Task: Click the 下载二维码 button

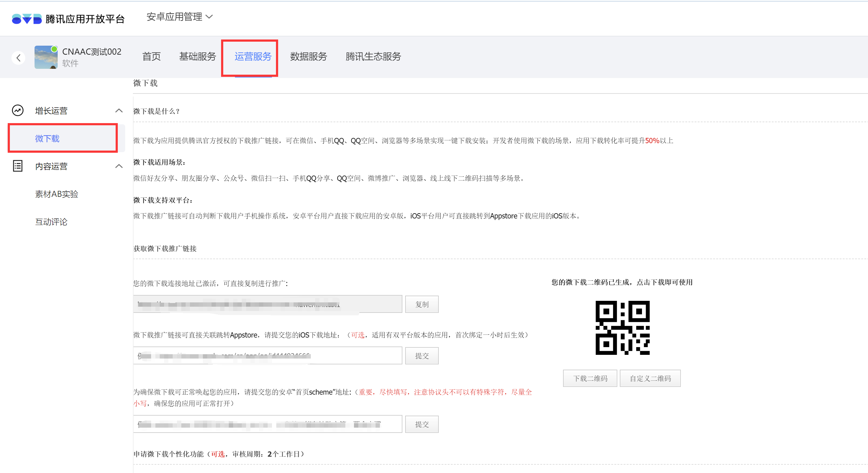Action: (x=590, y=378)
